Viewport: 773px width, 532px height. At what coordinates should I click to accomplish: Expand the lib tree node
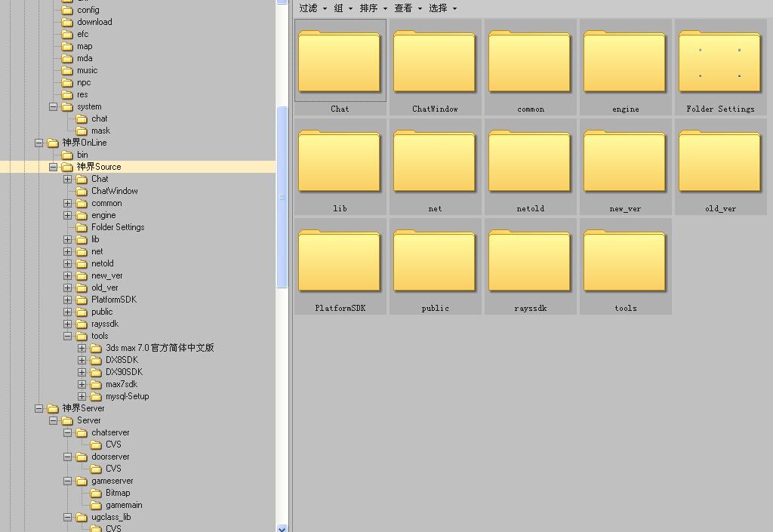[x=67, y=239]
